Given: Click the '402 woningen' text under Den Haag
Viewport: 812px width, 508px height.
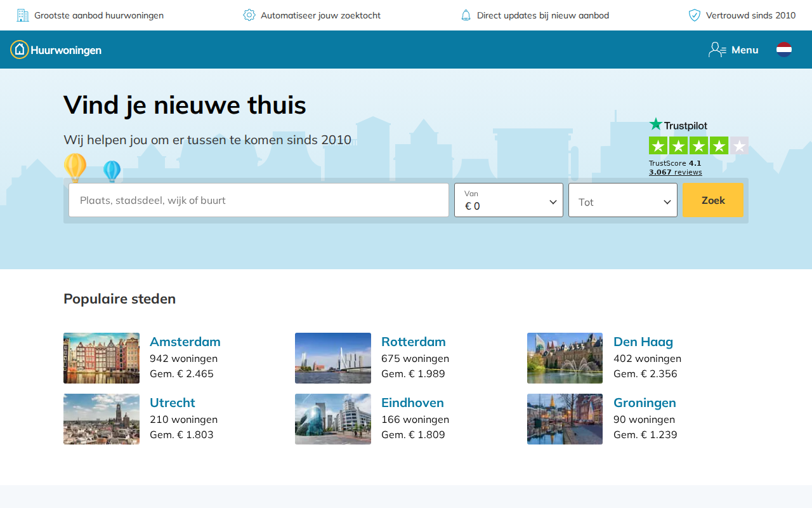Looking at the screenshot, I should (x=647, y=358).
